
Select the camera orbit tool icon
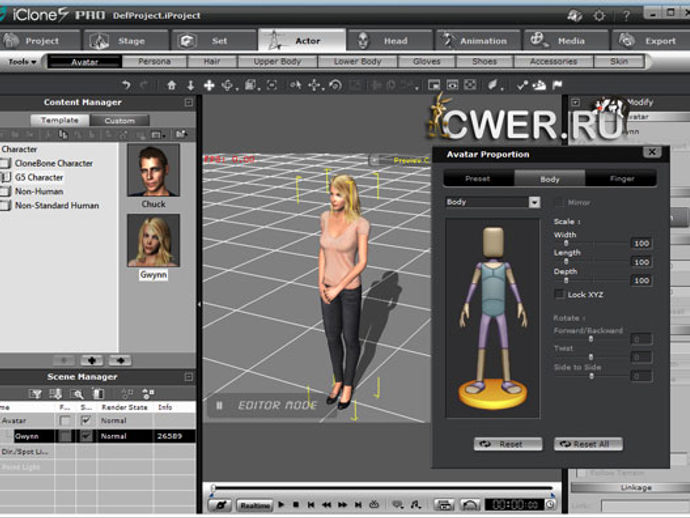pos(228,85)
